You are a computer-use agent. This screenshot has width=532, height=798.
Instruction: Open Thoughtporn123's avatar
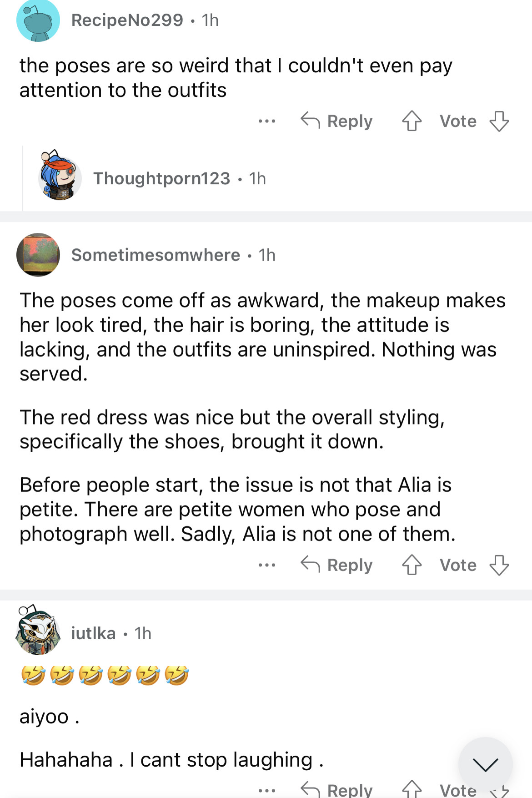tap(60, 177)
